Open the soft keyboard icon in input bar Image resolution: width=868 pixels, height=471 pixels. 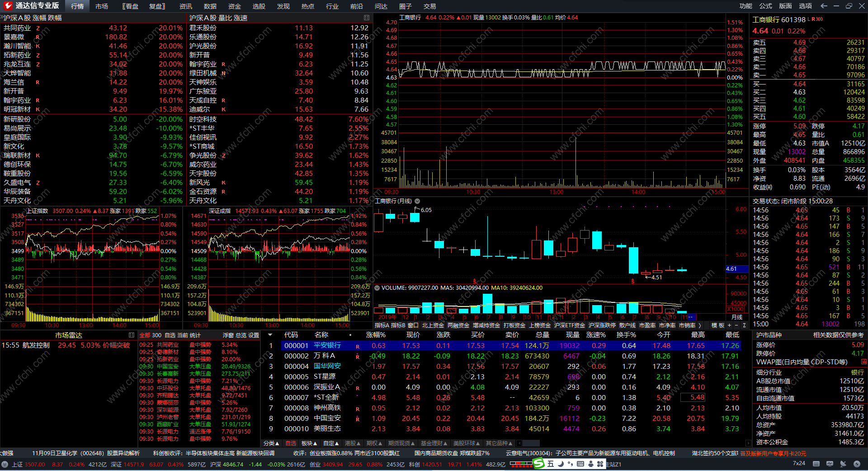click(x=580, y=464)
